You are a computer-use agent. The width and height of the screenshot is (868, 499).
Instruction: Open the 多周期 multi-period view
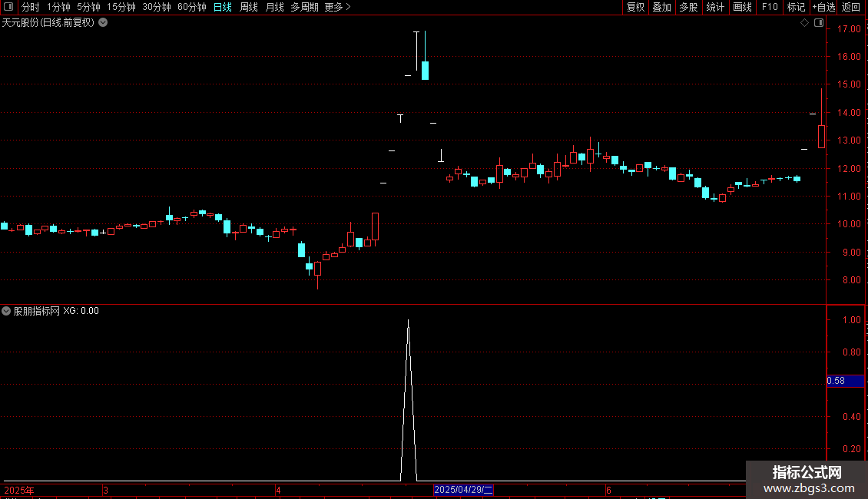coord(304,7)
